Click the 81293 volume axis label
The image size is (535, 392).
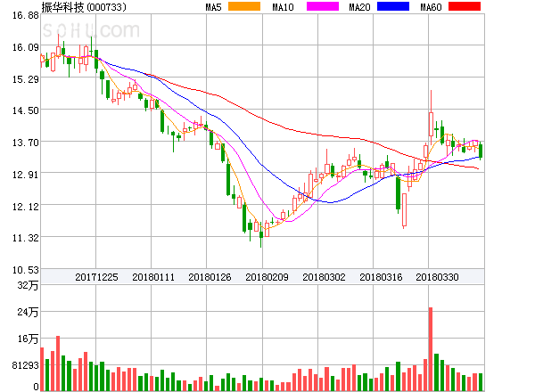pos(26,365)
